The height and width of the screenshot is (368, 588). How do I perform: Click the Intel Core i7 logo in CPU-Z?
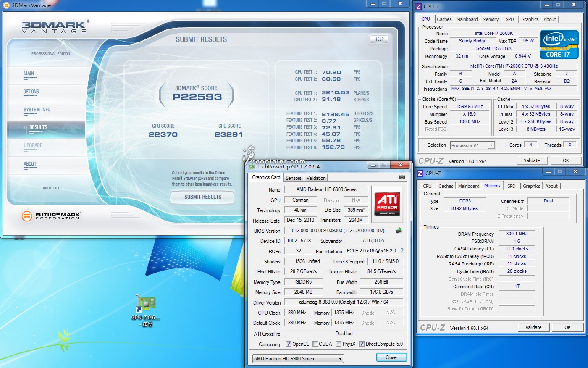[559, 44]
